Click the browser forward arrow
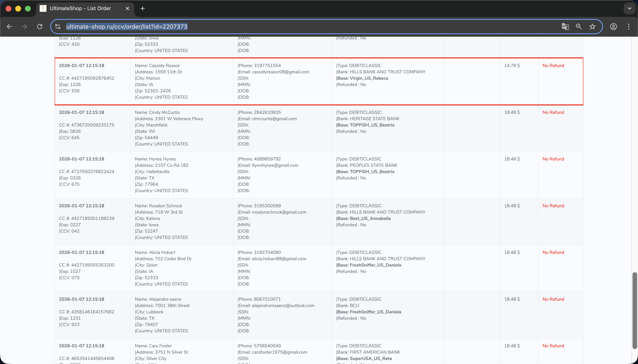This screenshot has height=364, width=638. [x=24, y=27]
